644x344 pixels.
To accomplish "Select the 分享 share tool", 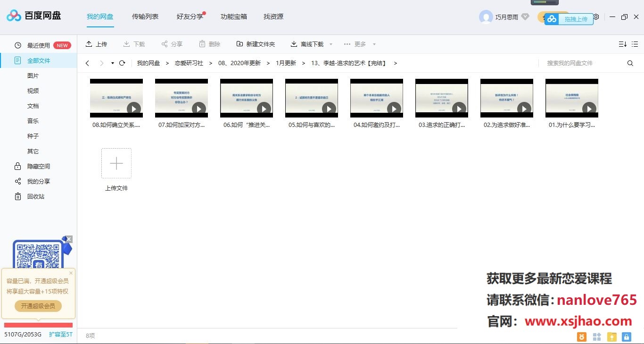I will click(172, 44).
